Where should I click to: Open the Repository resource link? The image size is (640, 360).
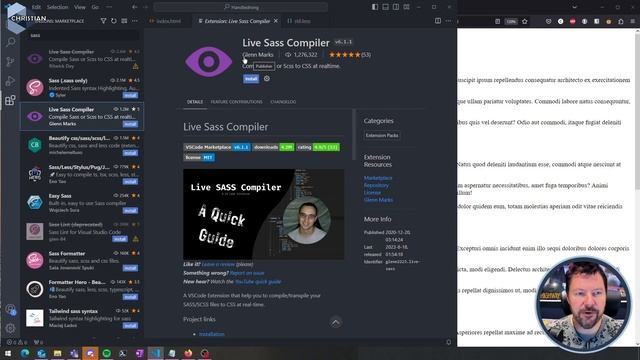376,185
